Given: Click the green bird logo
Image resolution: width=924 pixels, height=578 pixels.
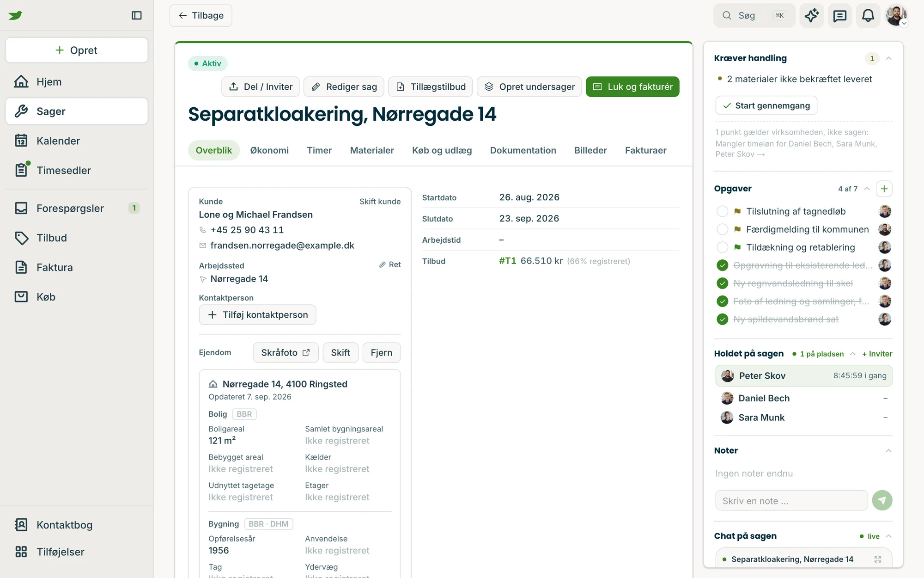Looking at the screenshot, I should (15, 15).
